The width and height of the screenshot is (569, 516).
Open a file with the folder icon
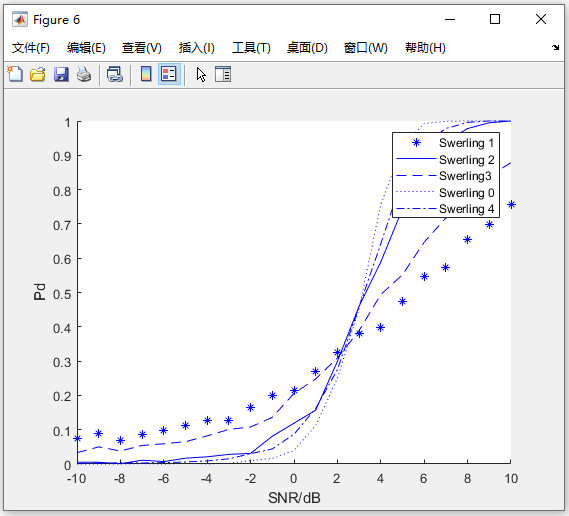tap(38, 74)
